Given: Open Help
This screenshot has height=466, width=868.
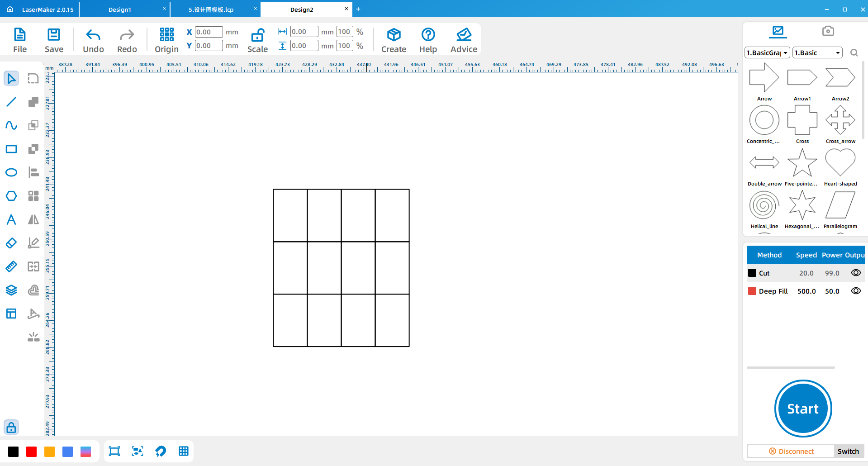Looking at the screenshot, I should pos(428,40).
